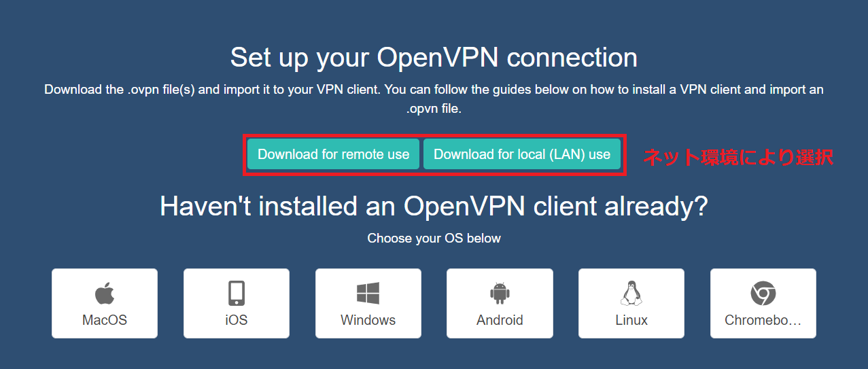Viewport: 868px width, 369px height.
Task: Click the 'Download the .ovpn file(s)' instruction line
Action: click(434, 90)
